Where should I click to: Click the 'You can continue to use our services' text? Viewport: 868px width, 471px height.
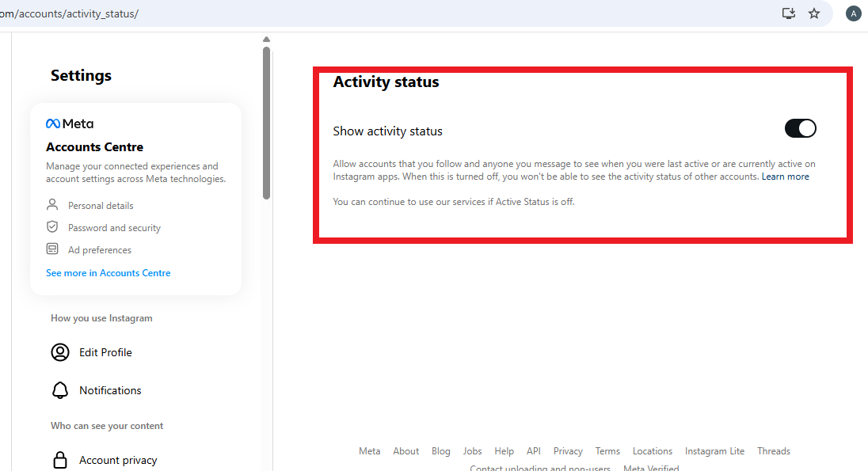(453, 202)
